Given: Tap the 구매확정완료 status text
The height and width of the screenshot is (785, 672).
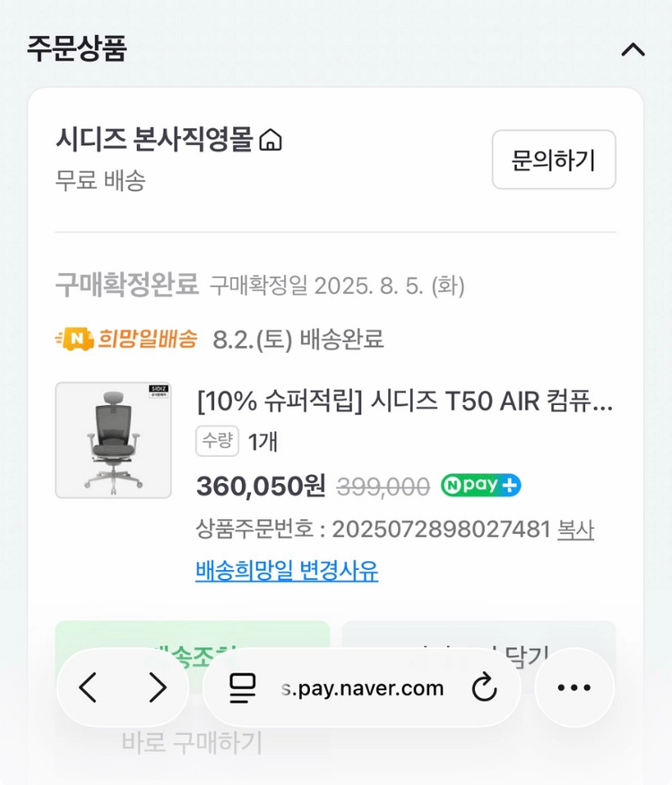Looking at the screenshot, I should pyautogui.click(x=127, y=284).
